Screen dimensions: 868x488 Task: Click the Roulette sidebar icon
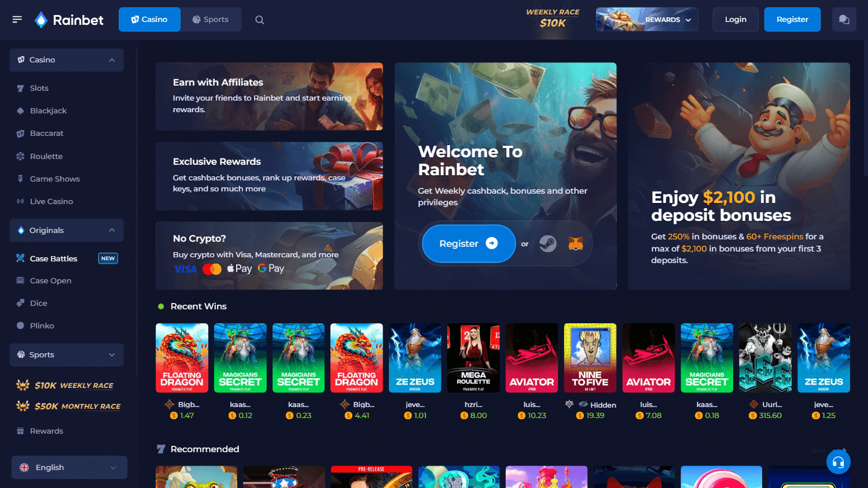pos(21,156)
